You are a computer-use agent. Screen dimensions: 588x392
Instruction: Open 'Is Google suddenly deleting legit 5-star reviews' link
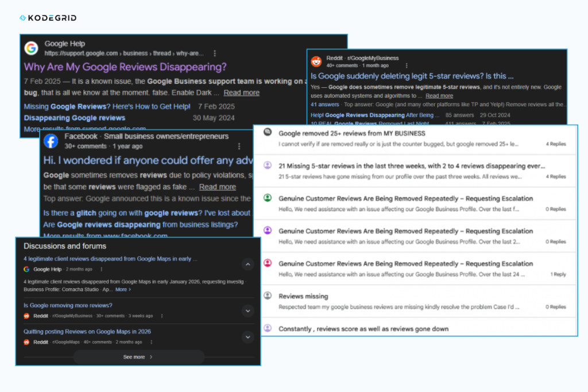412,75
